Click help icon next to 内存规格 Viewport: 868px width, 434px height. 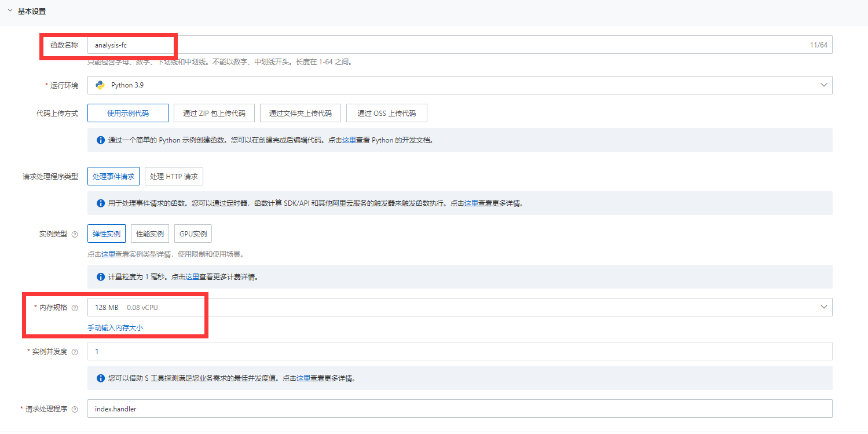coord(74,308)
